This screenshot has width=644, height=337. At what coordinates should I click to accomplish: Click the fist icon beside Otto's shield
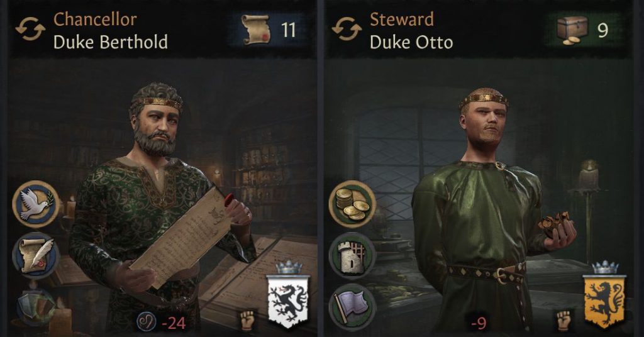pos(564,321)
